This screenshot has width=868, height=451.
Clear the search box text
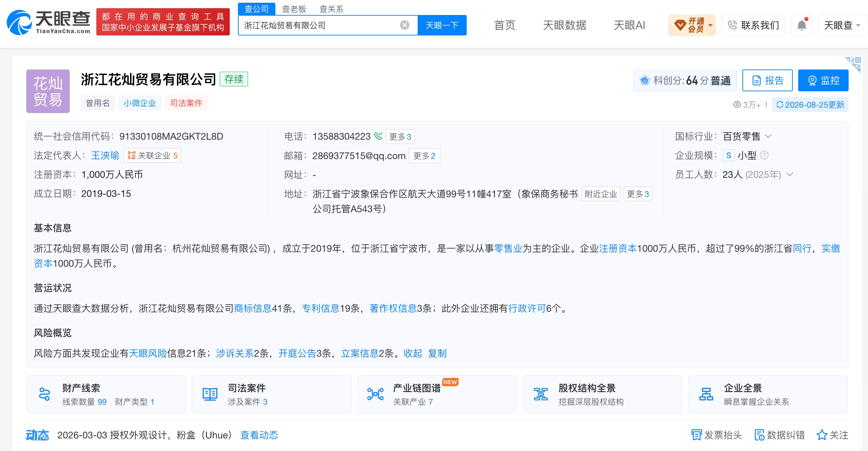(x=404, y=25)
